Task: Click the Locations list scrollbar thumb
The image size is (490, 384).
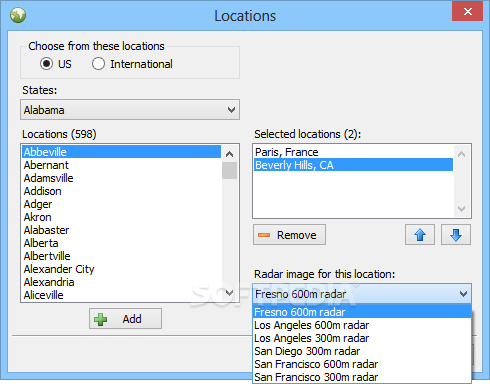Action: click(x=229, y=170)
